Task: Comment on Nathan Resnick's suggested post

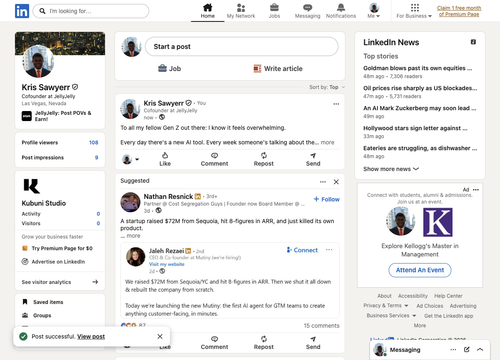Action: [x=214, y=343]
